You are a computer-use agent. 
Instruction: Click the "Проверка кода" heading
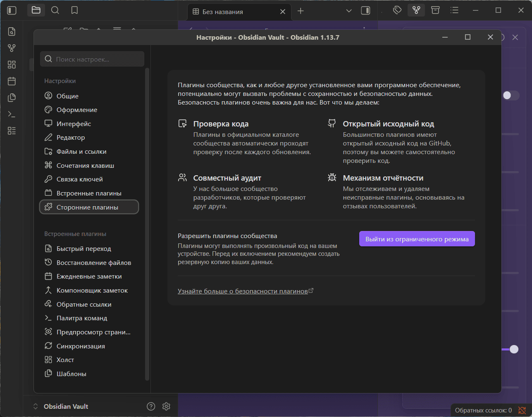coord(221,124)
